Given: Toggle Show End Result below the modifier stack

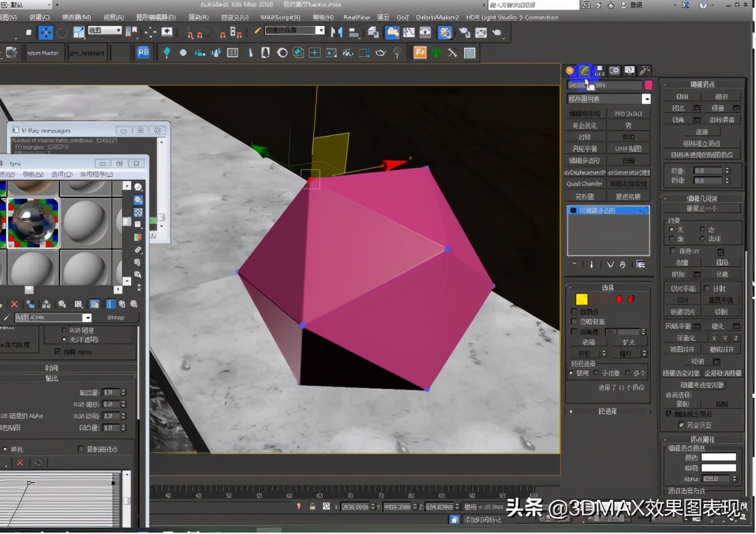Looking at the screenshot, I should [x=592, y=265].
